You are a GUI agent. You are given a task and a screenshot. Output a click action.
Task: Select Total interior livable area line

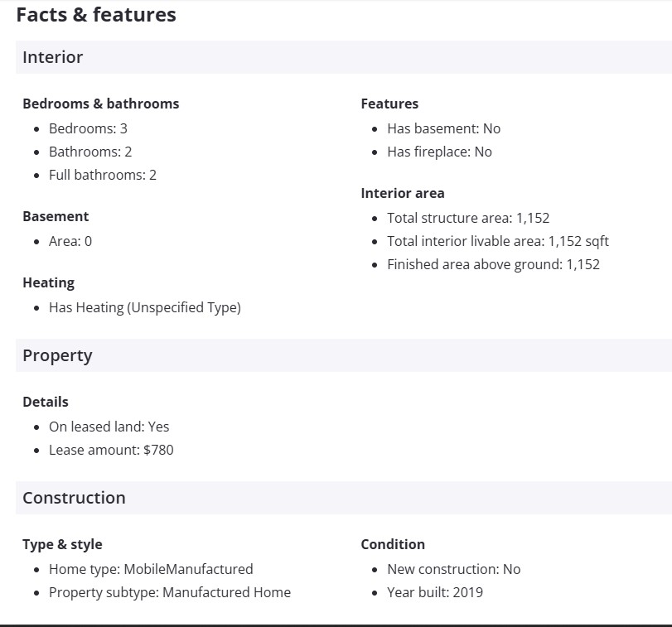pyautogui.click(x=498, y=241)
